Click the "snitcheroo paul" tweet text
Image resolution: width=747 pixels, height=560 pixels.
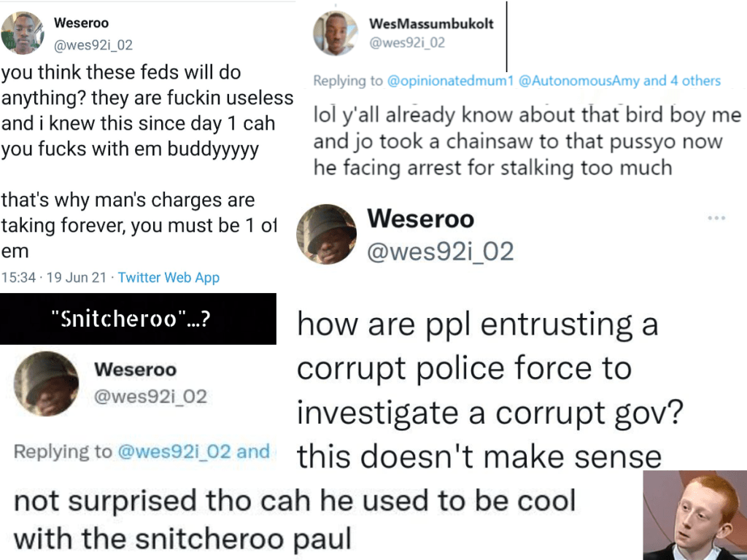pos(295,520)
